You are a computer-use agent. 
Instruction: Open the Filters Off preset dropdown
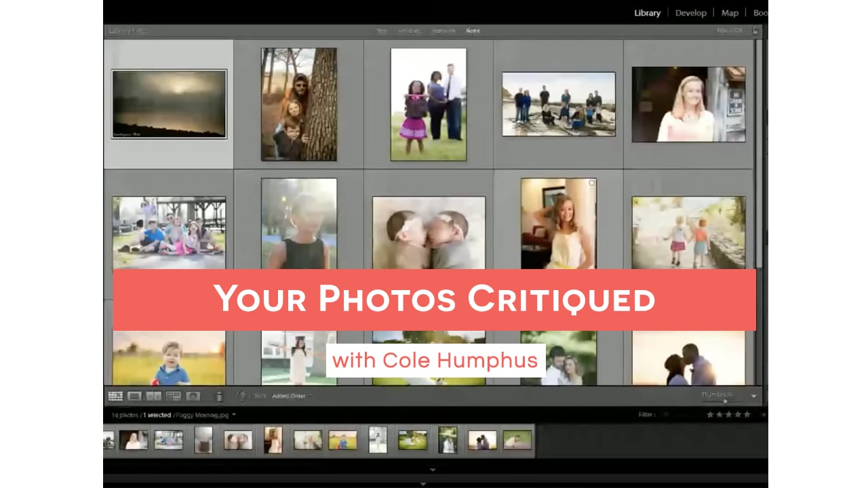point(732,30)
